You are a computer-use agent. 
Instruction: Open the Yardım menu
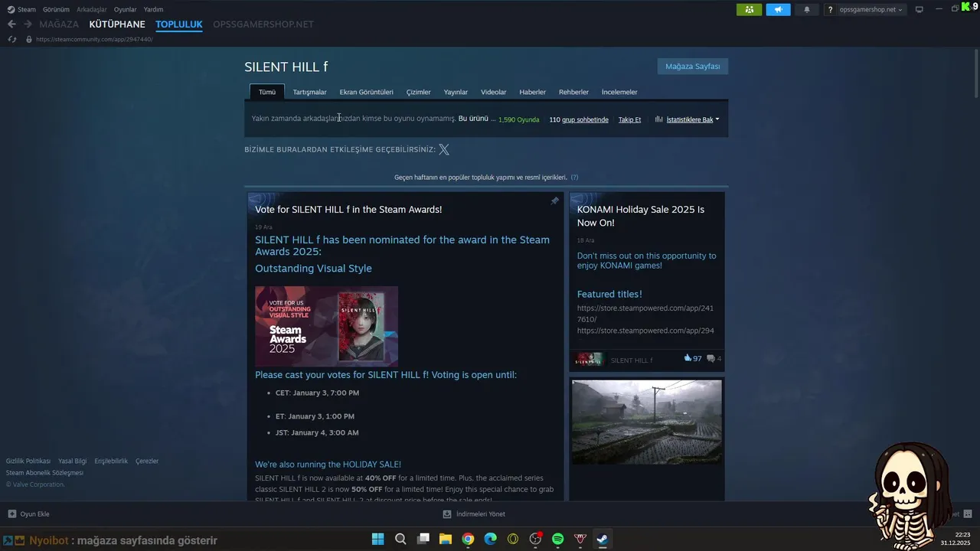click(153, 10)
